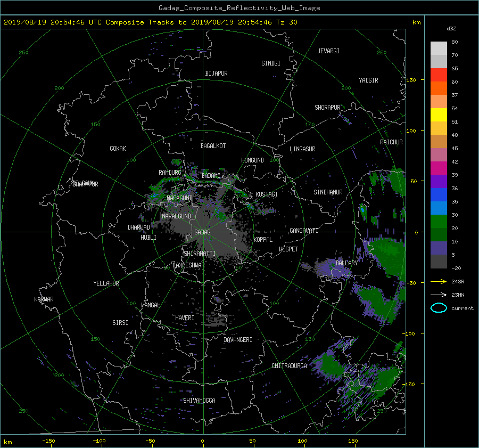
Task: Click the legend word current
Action: 463,308
